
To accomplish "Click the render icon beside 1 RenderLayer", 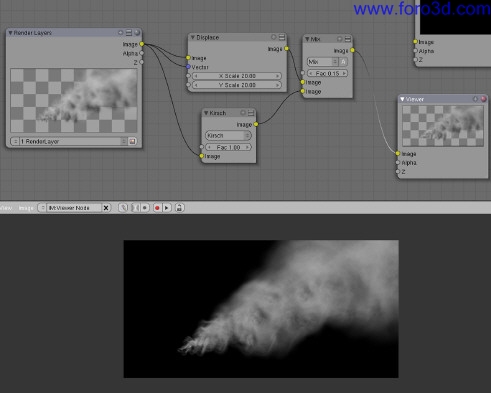I will pyautogui.click(x=132, y=141).
